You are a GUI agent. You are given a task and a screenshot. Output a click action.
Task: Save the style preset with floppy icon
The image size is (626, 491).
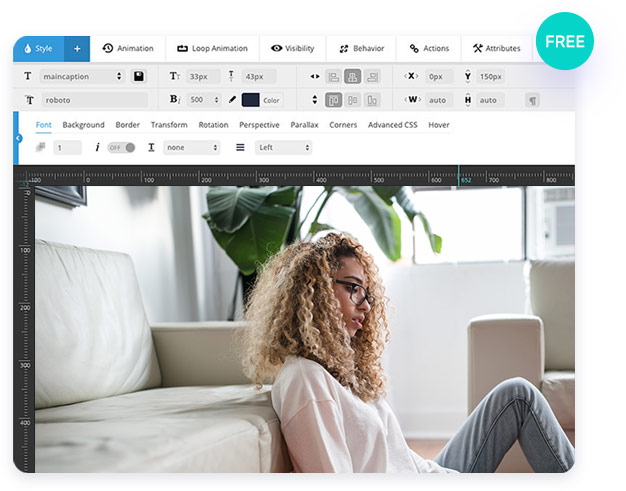click(139, 76)
